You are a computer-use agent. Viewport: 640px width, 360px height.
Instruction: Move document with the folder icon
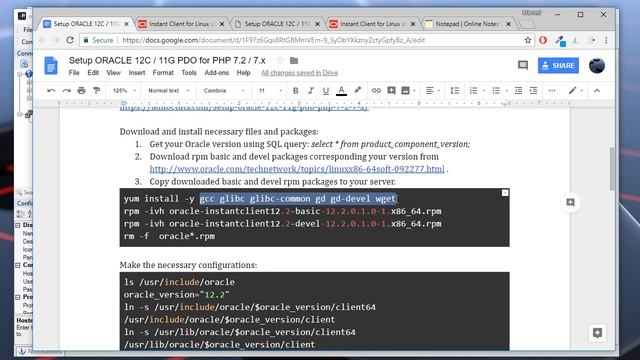294,60
